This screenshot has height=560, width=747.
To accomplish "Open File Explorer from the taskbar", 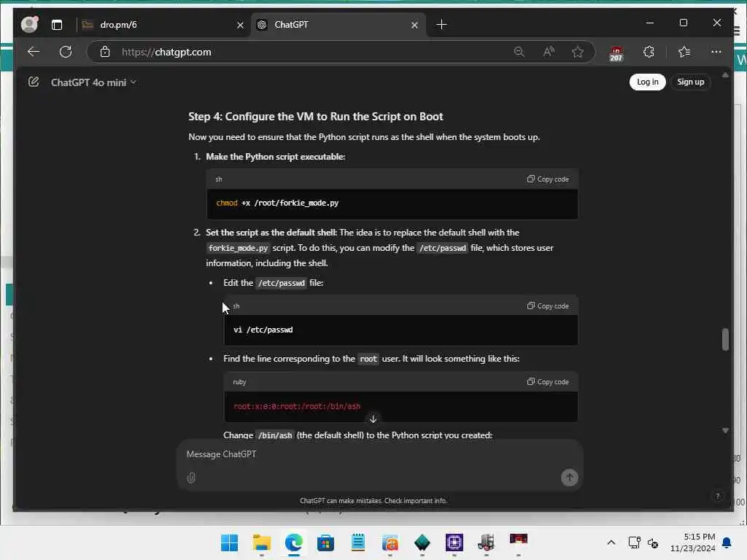I will [262, 542].
